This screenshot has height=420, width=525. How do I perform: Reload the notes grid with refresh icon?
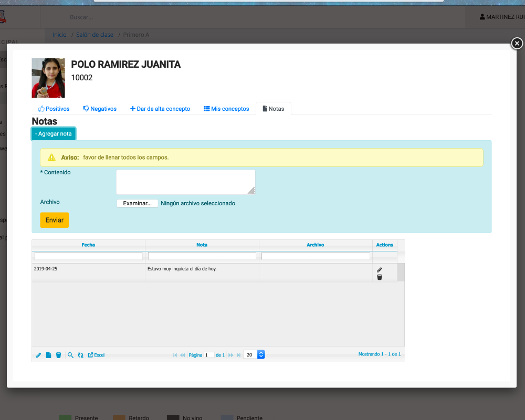[x=80, y=355]
